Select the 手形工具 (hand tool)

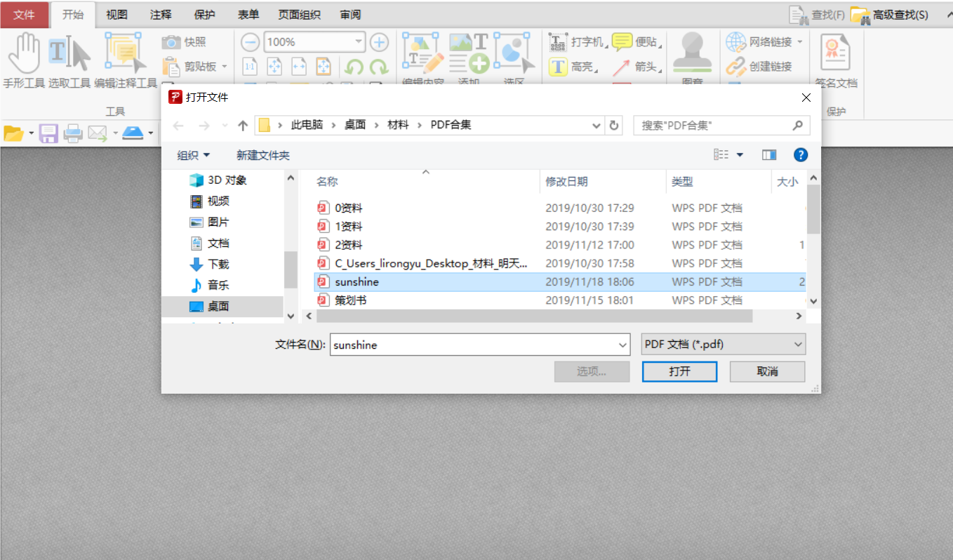tap(22, 56)
